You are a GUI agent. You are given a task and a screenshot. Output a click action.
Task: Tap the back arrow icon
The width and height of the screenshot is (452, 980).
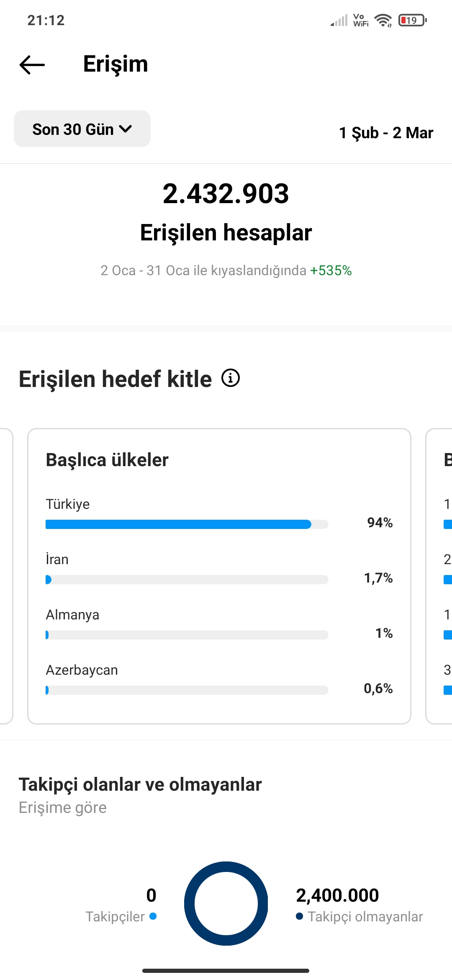32,65
